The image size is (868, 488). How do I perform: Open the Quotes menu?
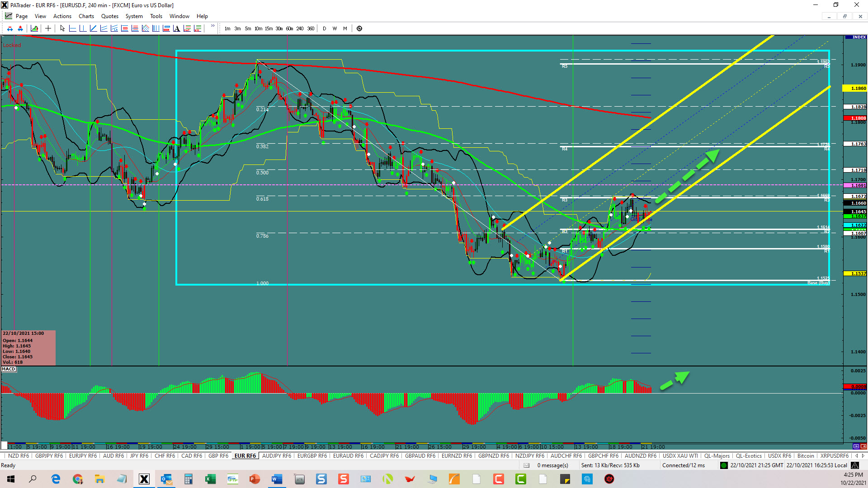110,16
